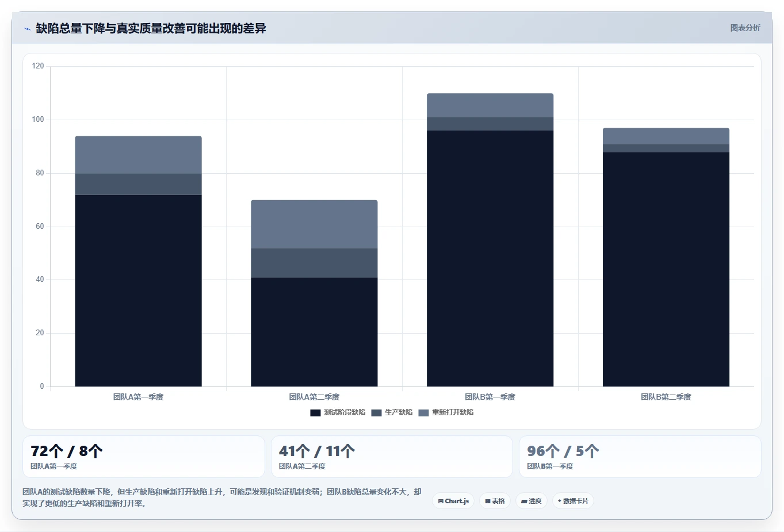Click 团队A第二季度 reopened defects bar segment
The width and height of the screenshot is (784, 532).
[314, 224]
